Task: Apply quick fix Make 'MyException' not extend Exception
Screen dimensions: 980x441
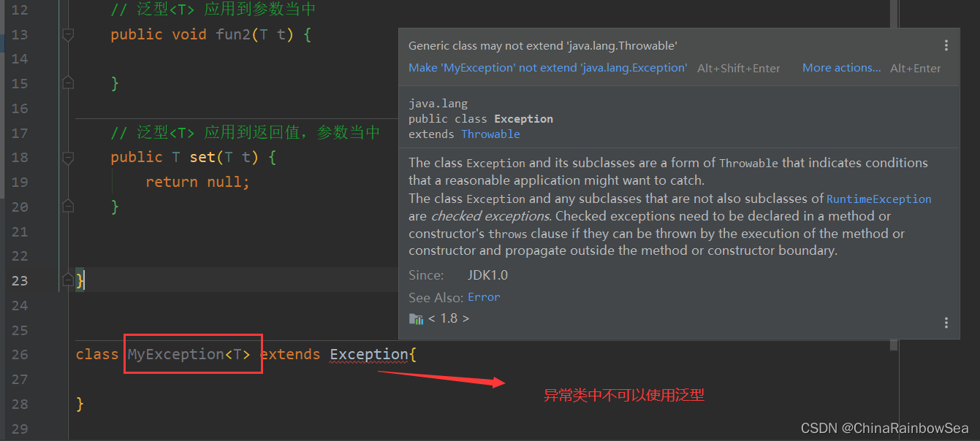Action: 547,68
